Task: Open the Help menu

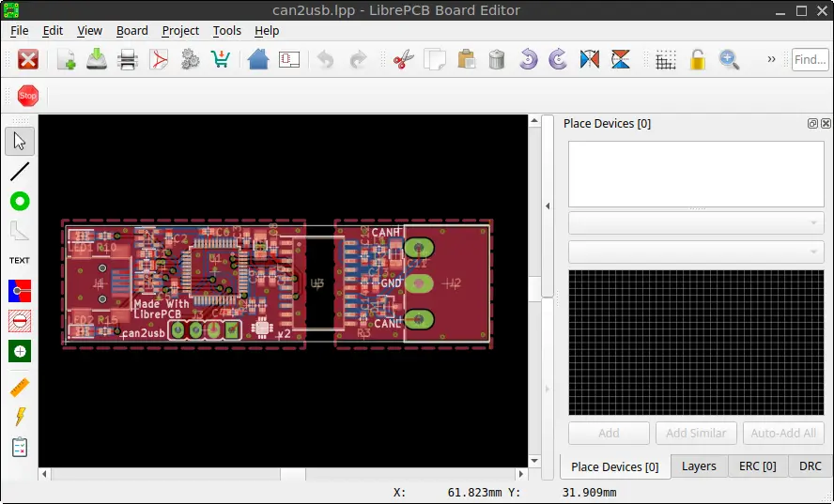Action: pos(267,31)
